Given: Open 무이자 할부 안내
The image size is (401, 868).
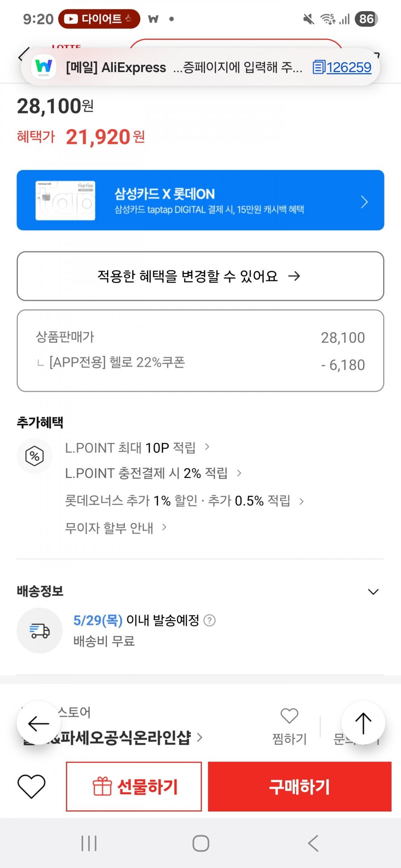Looking at the screenshot, I should click(115, 528).
